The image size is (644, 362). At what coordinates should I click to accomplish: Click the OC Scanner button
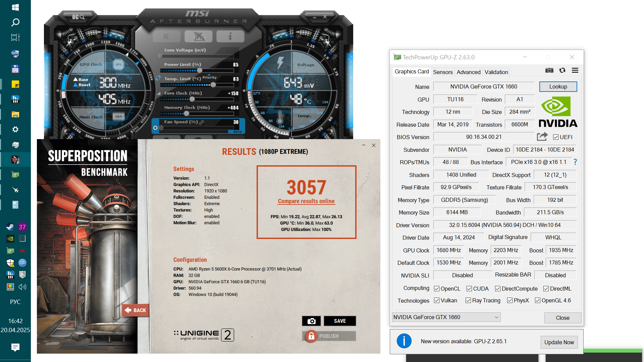pyautogui.click(x=78, y=16)
